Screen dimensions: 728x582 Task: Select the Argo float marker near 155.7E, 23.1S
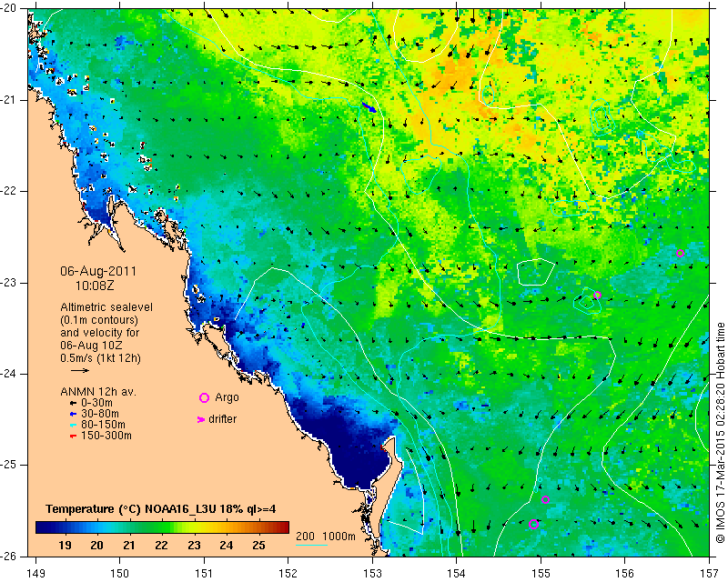coord(598,296)
